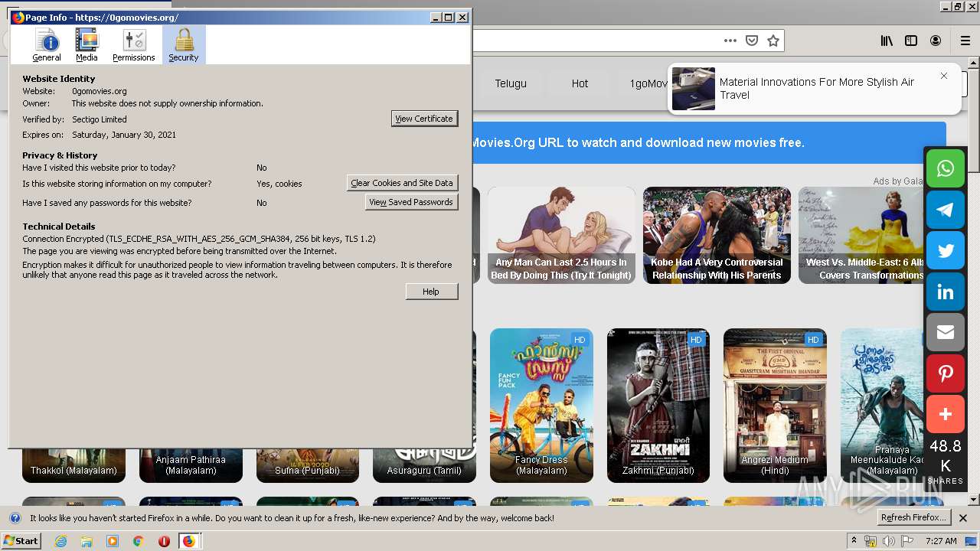The height and width of the screenshot is (551, 980).
Task: Open the volume icon in system tray
Action: click(888, 541)
